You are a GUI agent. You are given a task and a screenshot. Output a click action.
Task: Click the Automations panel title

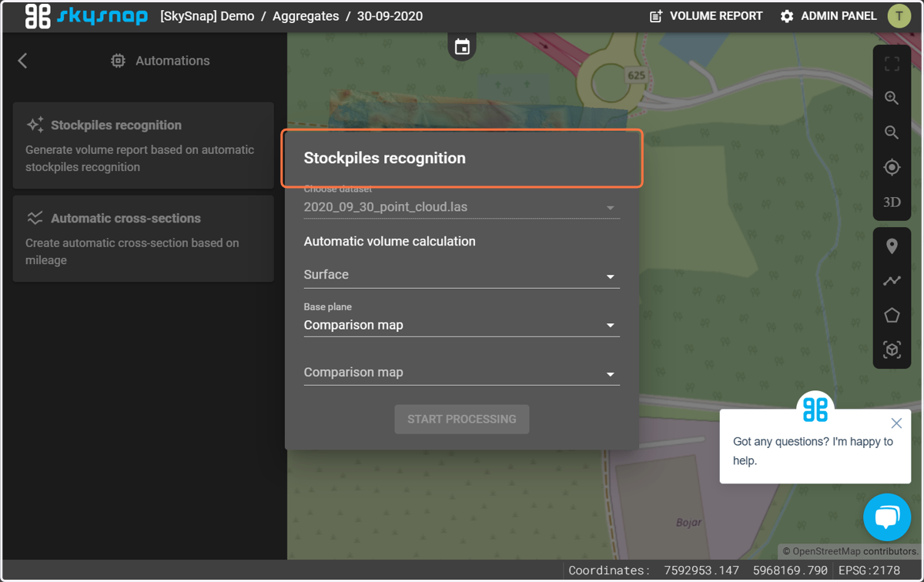tap(172, 61)
